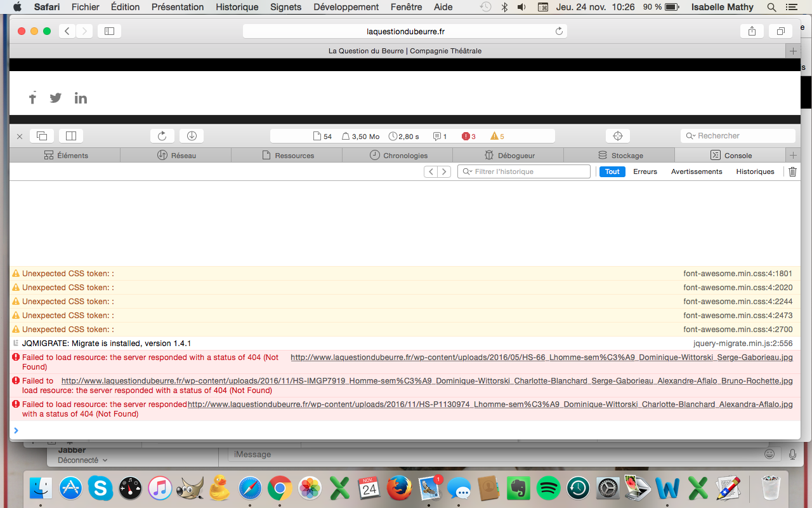Toggle Safari's sidebar button
This screenshot has height=508, width=812.
[x=109, y=31]
